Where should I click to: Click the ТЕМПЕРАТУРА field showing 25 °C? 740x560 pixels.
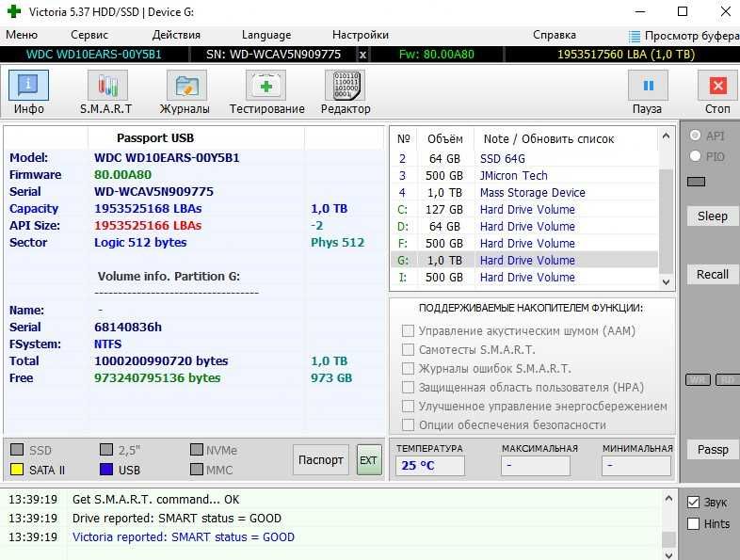tap(430, 466)
